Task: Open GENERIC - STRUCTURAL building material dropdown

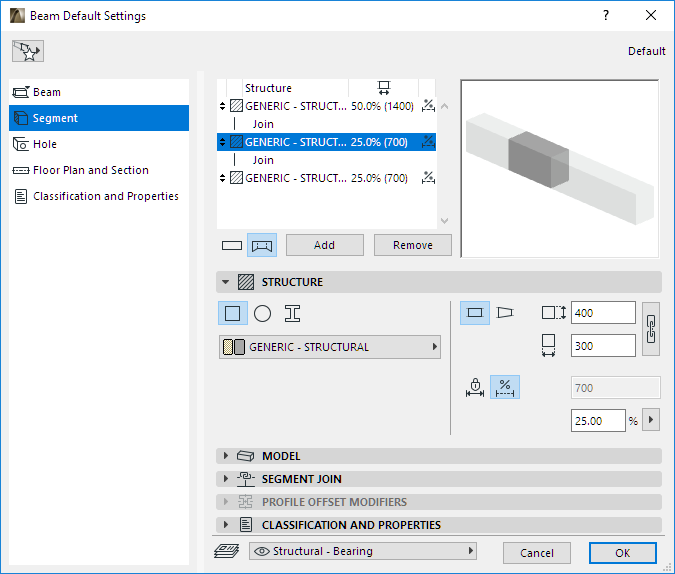Action: coord(330,347)
